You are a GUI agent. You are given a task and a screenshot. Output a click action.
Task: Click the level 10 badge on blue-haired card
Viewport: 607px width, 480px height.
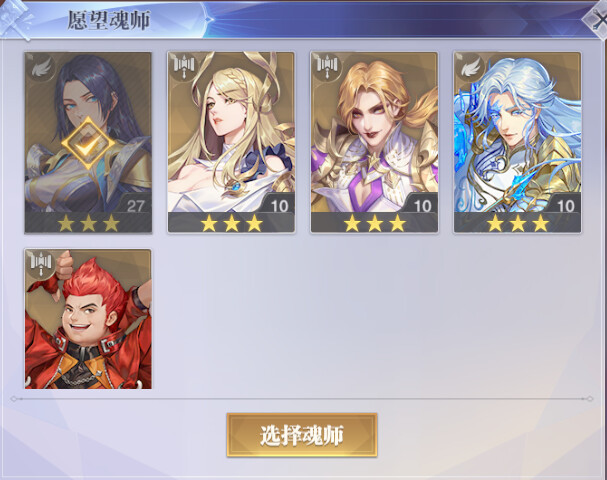(565, 205)
